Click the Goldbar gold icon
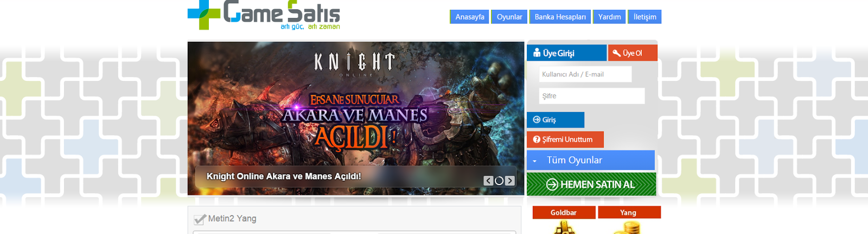The image size is (868, 234). click(x=564, y=227)
